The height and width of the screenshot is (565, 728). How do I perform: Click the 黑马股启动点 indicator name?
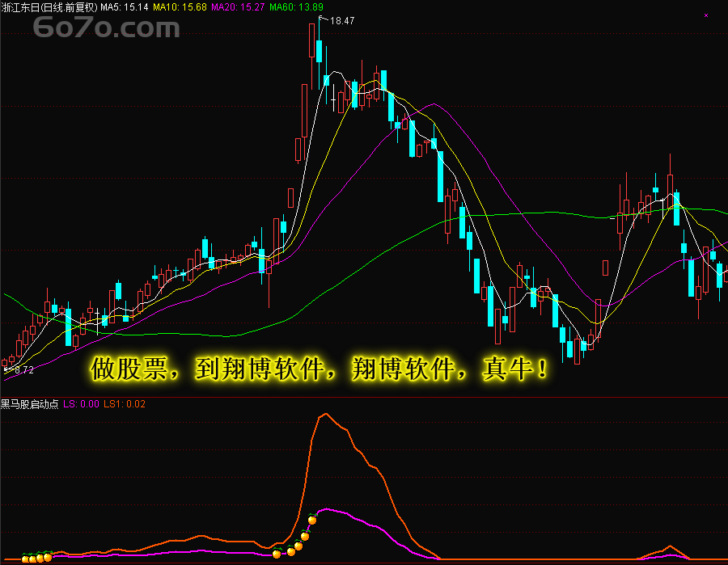coord(29,404)
